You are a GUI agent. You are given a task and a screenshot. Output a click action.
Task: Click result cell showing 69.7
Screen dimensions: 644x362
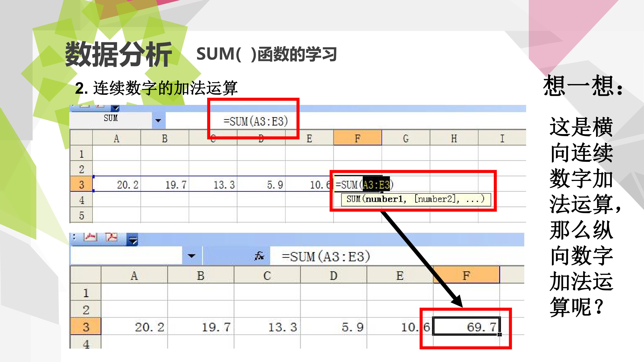click(x=467, y=326)
